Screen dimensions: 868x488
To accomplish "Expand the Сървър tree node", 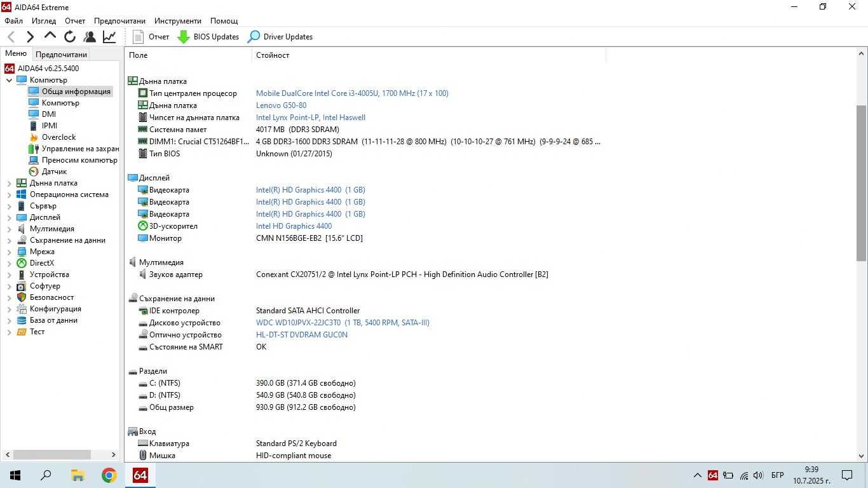I will point(9,206).
